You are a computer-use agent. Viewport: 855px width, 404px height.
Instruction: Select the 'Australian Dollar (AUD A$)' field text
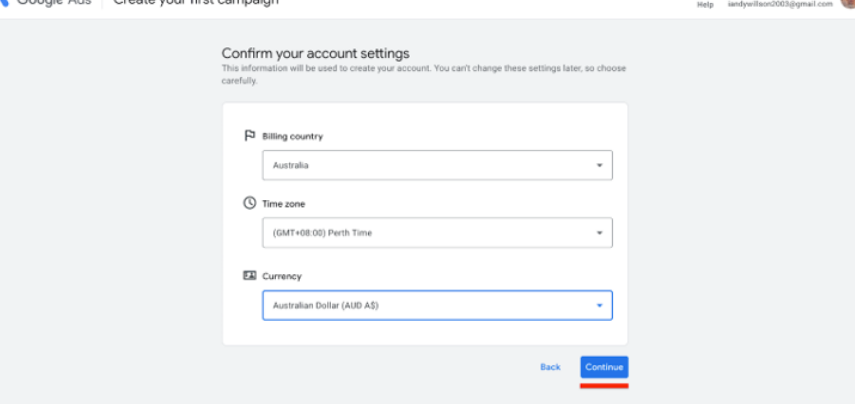(325, 305)
